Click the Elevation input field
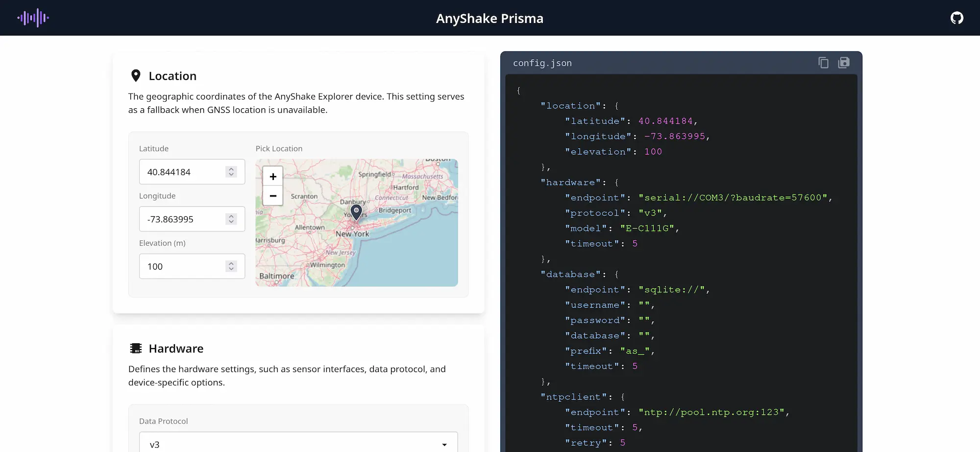 pyautogui.click(x=192, y=266)
